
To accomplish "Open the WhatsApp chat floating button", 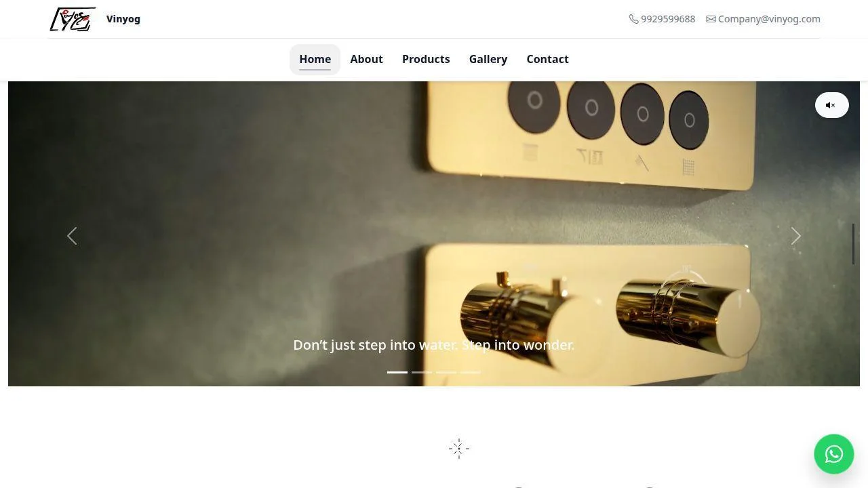I will pyautogui.click(x=834, y=454).
